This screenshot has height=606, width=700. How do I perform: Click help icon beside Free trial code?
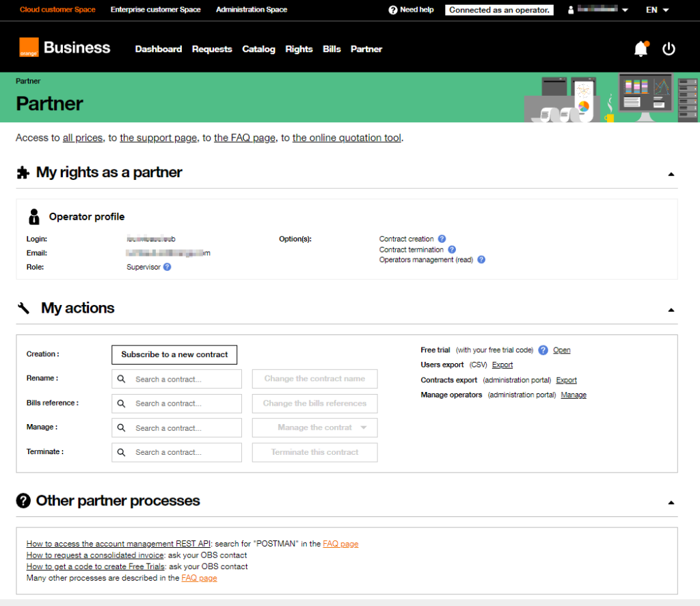[543, 350]
